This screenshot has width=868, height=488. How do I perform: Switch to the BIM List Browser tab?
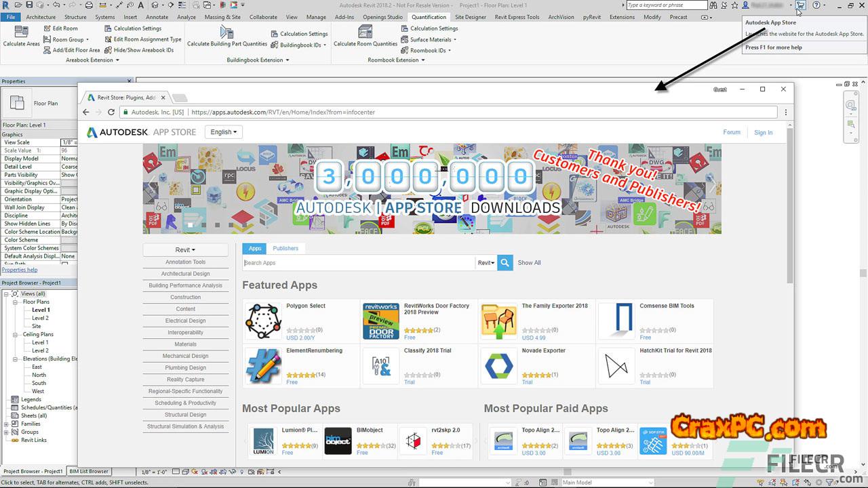89,471
